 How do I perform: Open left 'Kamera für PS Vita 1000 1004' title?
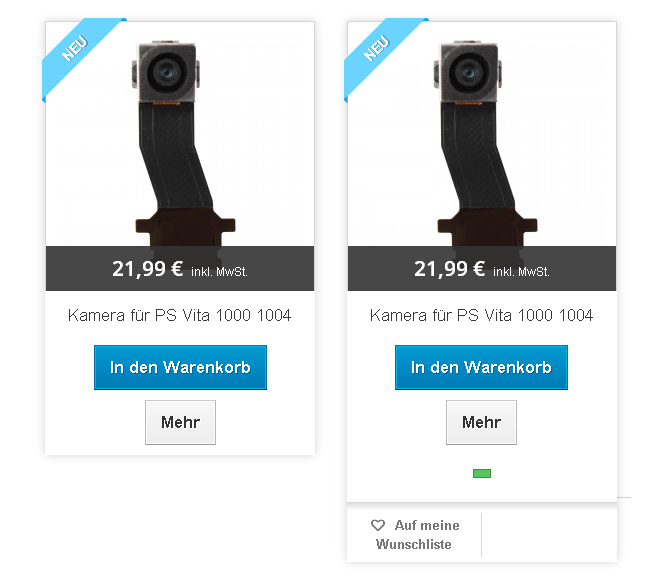coord(179,315)
